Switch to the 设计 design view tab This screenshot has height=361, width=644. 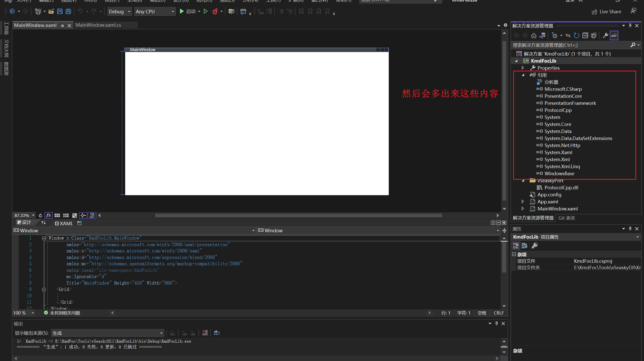(24, 222)
